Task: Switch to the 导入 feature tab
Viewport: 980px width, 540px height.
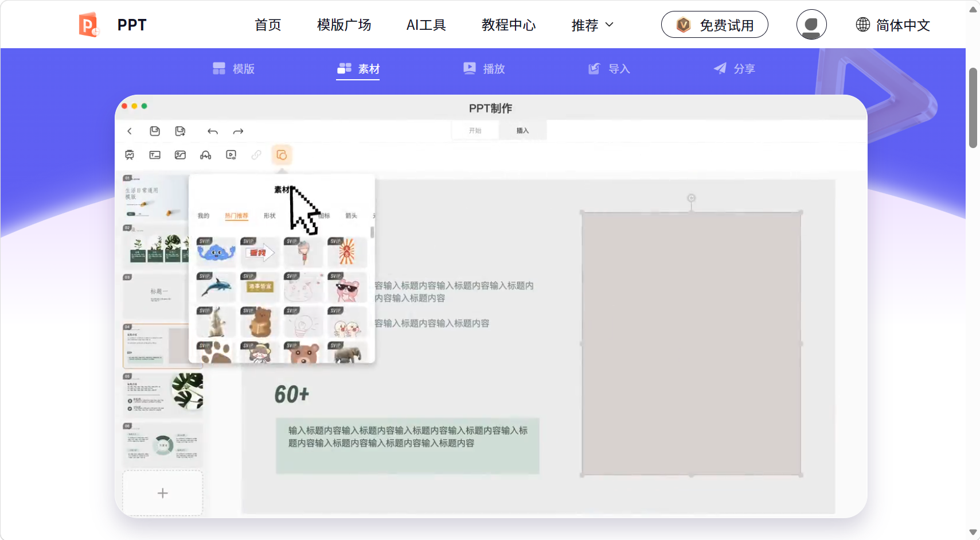Action: click(609, 69)
